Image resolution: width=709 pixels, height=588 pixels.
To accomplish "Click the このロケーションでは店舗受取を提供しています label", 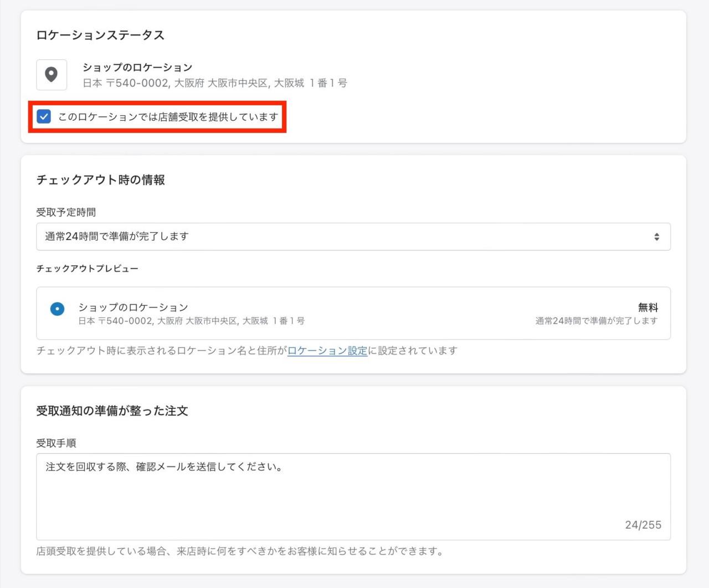I will point(168,117).
